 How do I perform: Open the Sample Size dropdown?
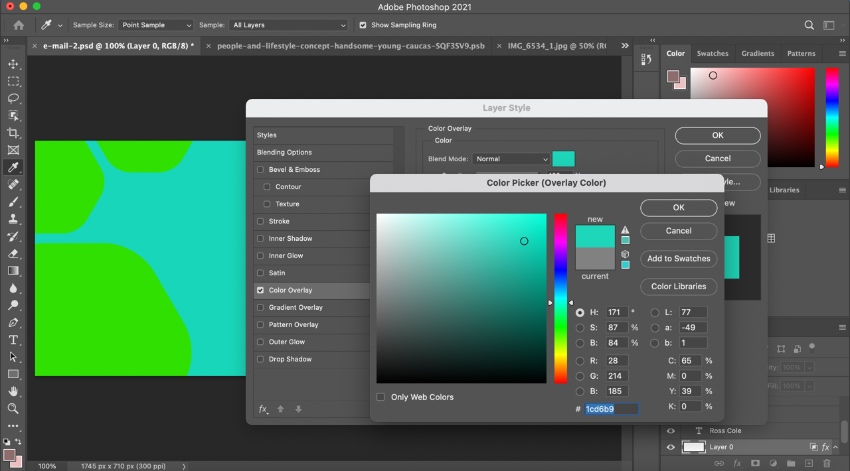point(159,24)
